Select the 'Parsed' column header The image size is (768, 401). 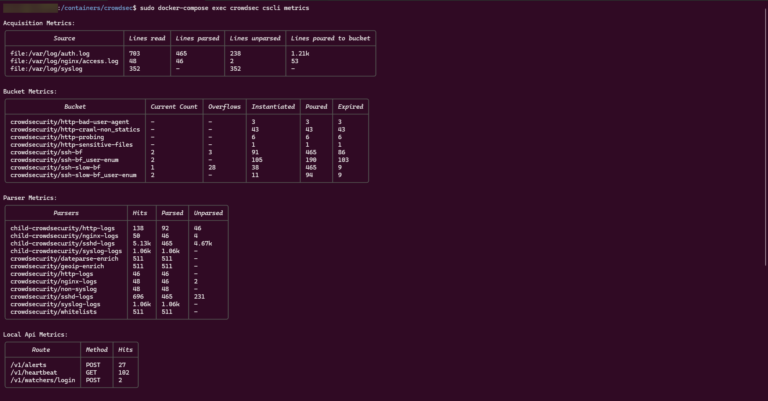(x=172, y=213)
